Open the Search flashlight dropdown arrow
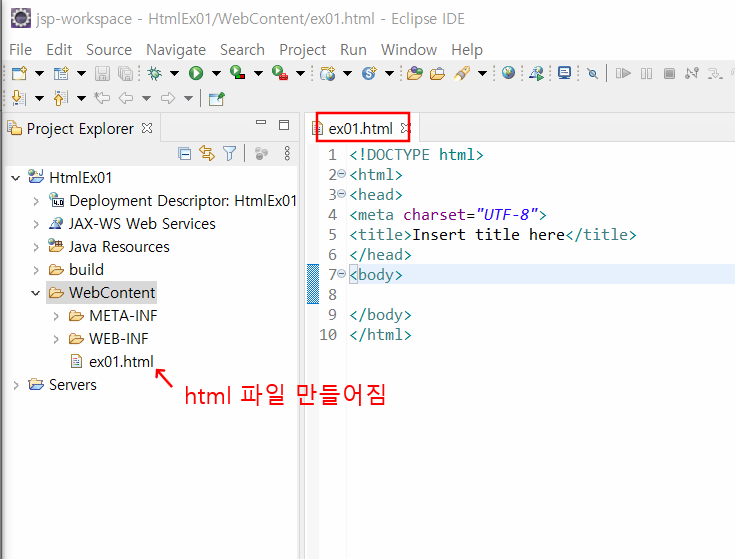The height and width of the screenshot is (559, 735). [x=482, y=73]
